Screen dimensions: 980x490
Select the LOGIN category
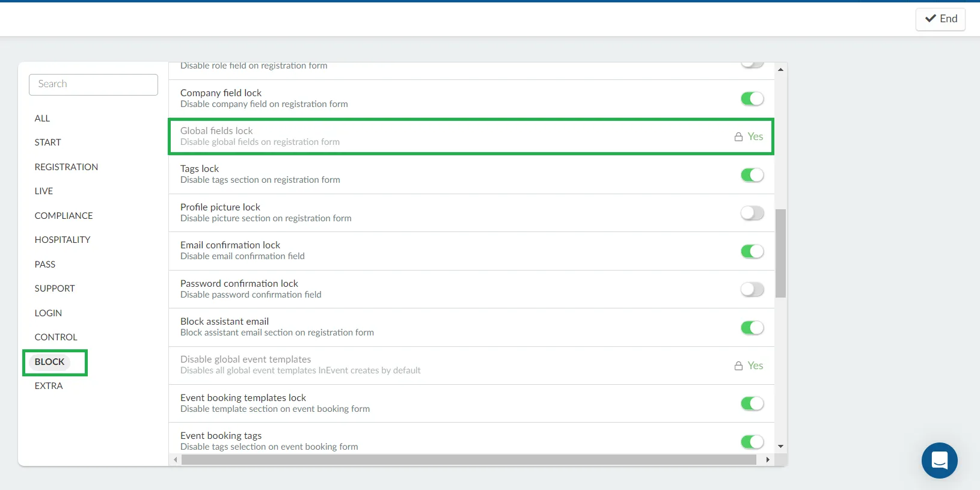coord(48,313)
